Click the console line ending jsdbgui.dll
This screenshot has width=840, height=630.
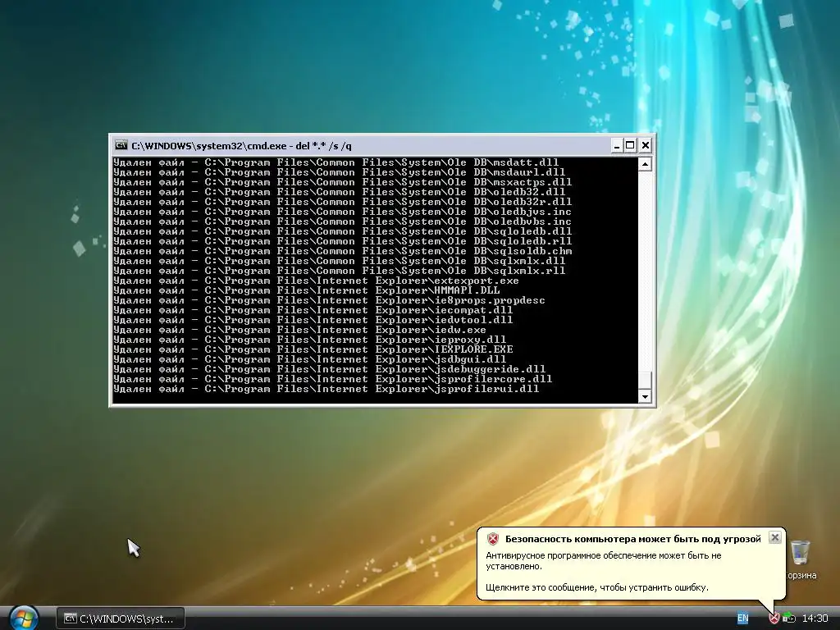309,359
